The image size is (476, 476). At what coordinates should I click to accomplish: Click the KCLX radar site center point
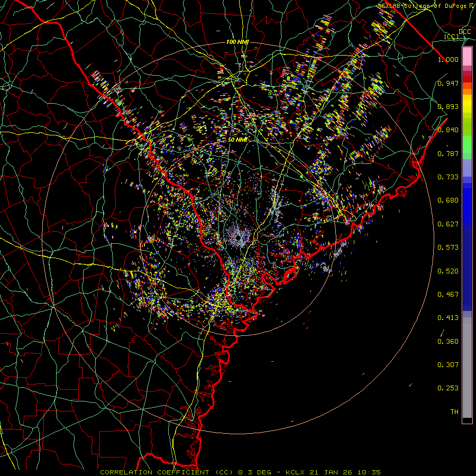(239, 239)
